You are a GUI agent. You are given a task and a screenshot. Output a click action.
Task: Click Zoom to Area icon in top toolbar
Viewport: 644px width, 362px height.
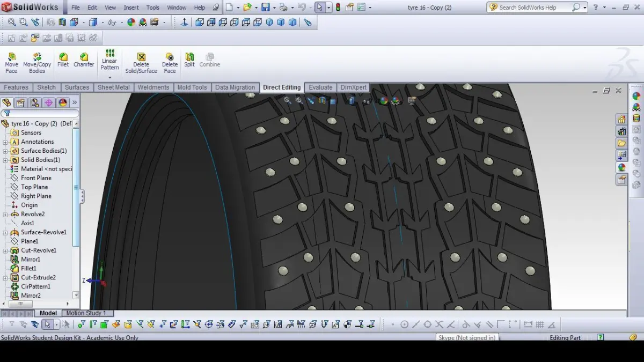[24, 23]
